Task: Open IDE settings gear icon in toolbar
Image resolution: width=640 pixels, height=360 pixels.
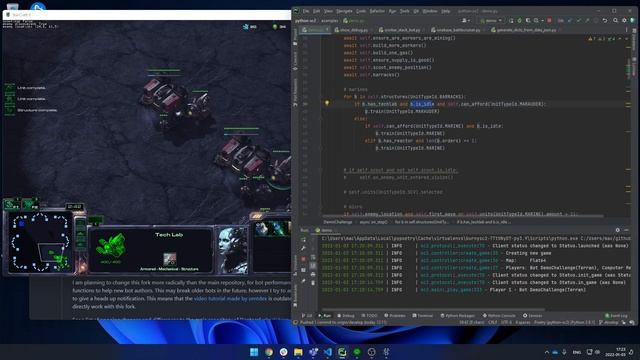Action: [x=624, y=20]
